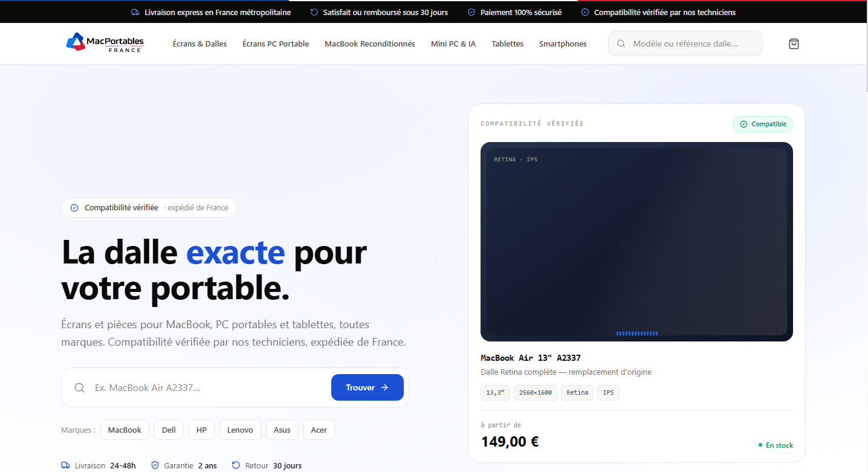Click the Retina spec tag
Image resolution: width=868 pixels, height=472 pixels.
click(x=577, y=392)
